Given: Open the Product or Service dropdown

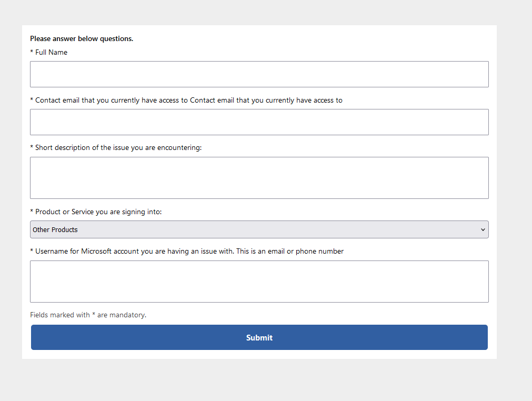Looking at the screenshot, I should (x=259, y=229).
